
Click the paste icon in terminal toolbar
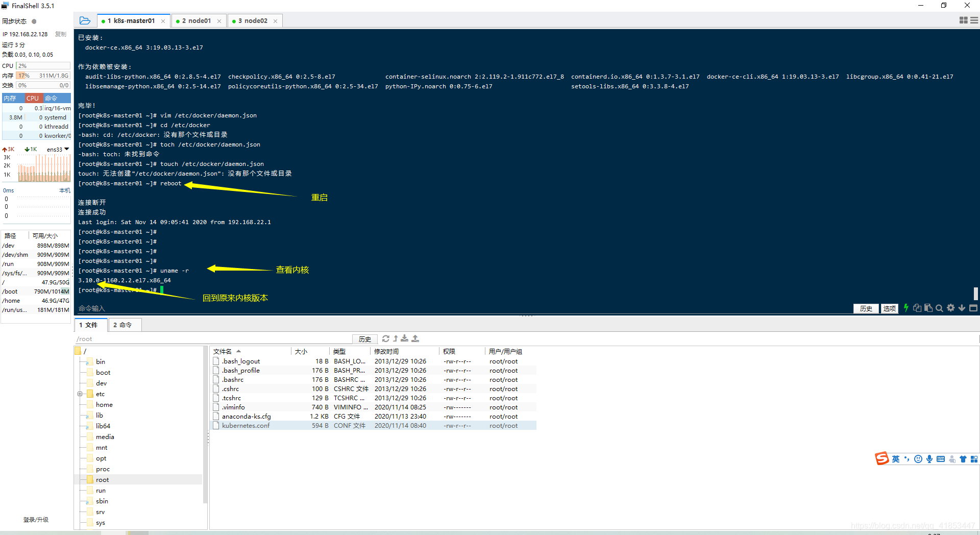click(x=928, y=308)
